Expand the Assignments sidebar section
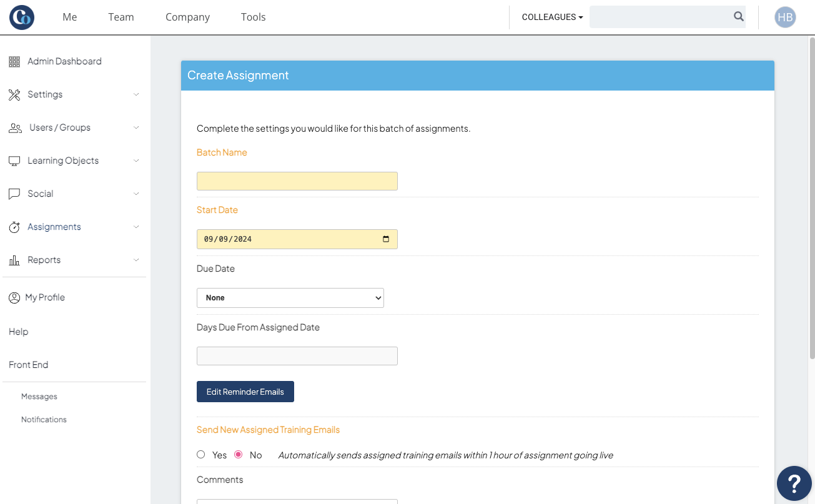 pos(74,227)
